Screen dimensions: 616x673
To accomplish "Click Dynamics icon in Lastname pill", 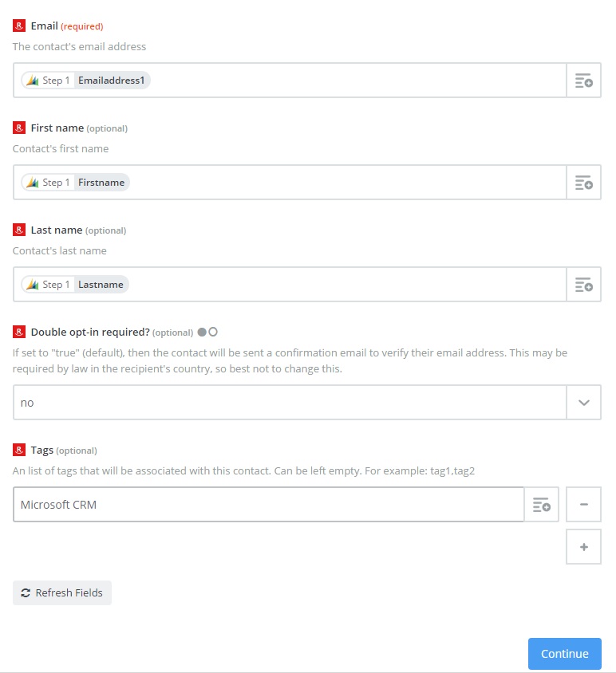I will point(32,285).
